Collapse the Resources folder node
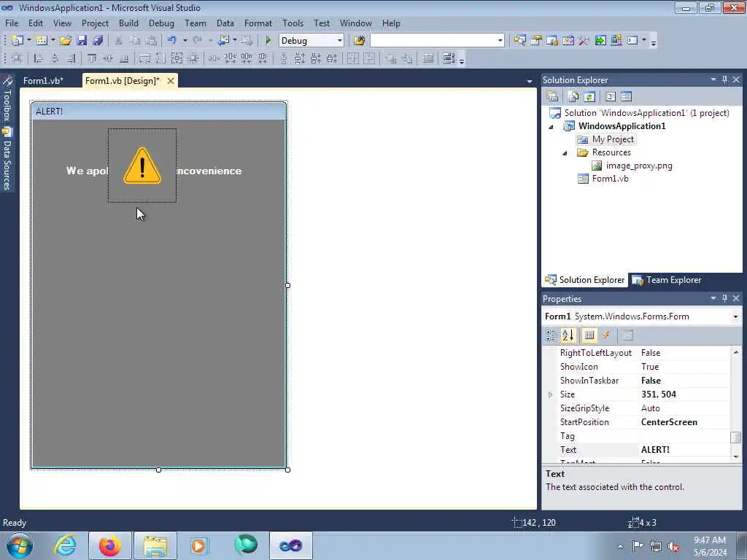This screenshot has width=747, height=560. coord(565,153)
